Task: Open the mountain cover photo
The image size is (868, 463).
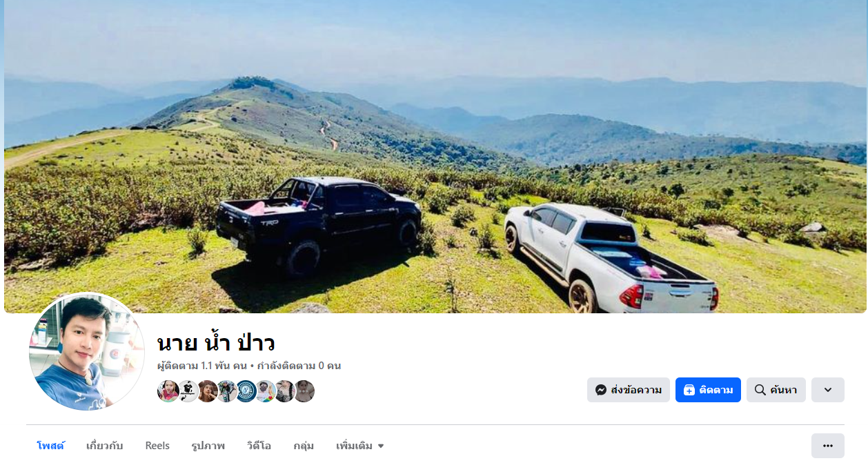Action: click(x=435, y=157)
